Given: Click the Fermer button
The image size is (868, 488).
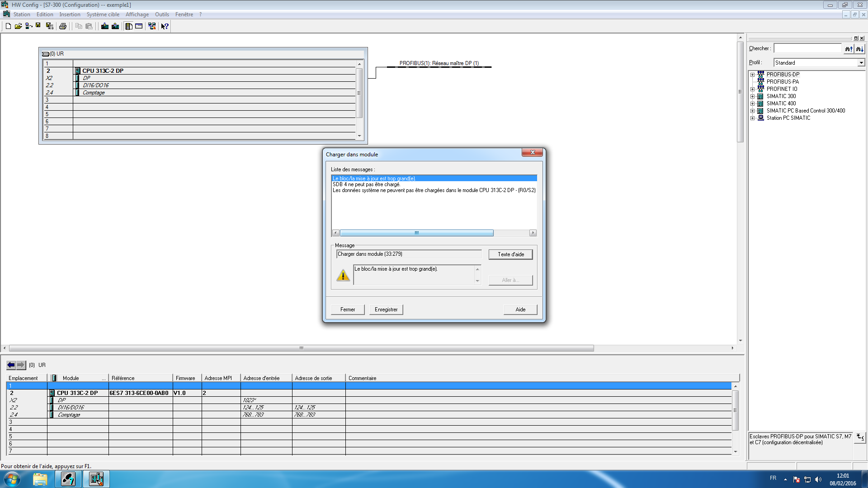Looking at the screenshot, I should (x=347, y=310).
